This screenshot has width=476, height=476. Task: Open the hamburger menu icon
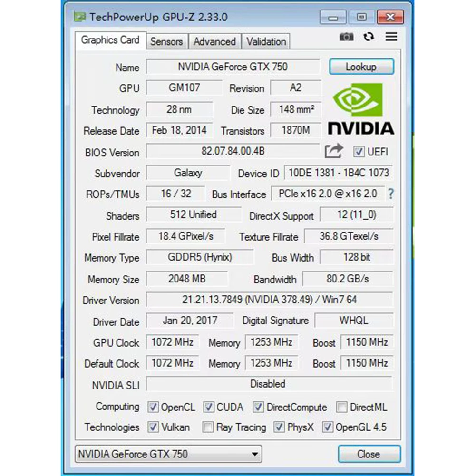click(391, 37)
